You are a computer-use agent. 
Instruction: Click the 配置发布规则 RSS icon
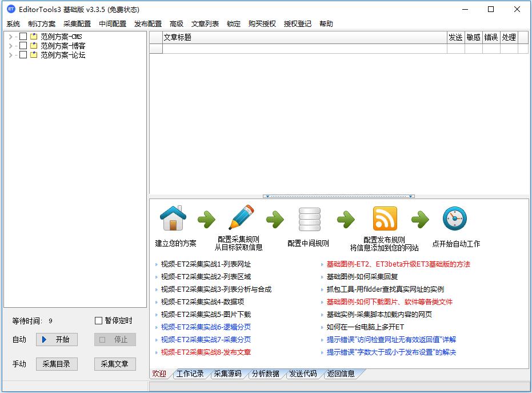pyautogui.click(x=385, y=218)
